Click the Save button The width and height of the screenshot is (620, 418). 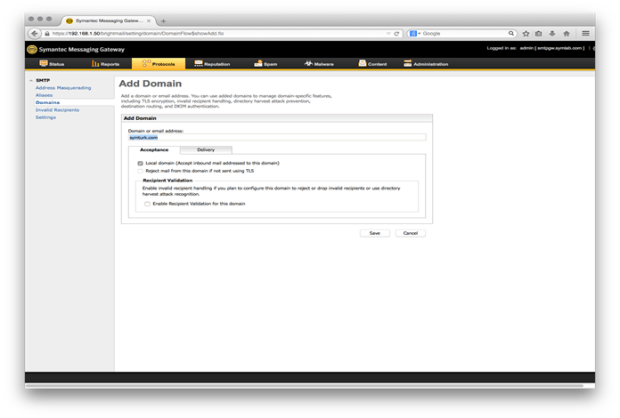click(x=374, y=233)
